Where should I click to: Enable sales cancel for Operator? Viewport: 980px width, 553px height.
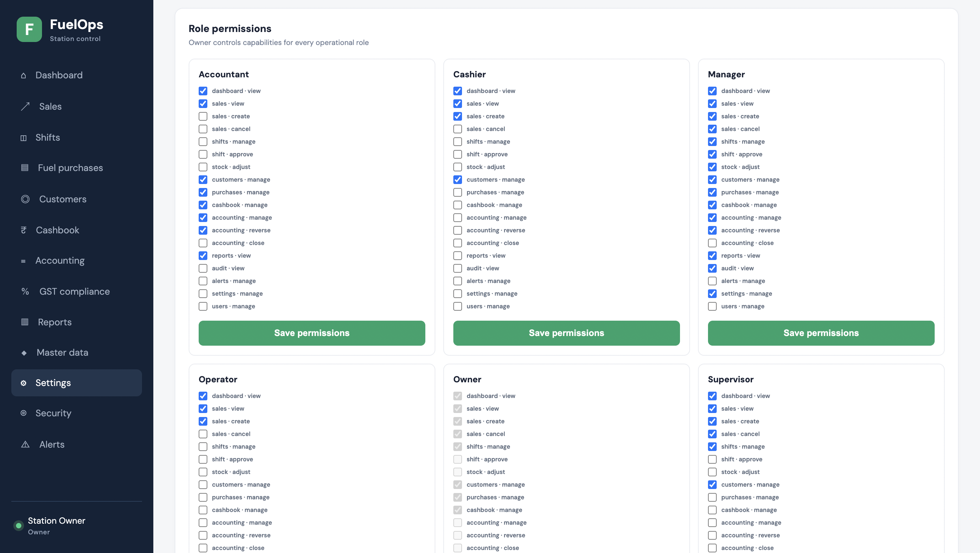pyautogui.click(x=203, y=434)
